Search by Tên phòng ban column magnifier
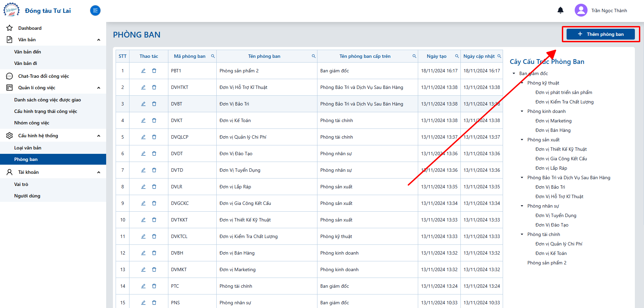Image resolution: width=644 pixels, height=308 pixels. 314,56
